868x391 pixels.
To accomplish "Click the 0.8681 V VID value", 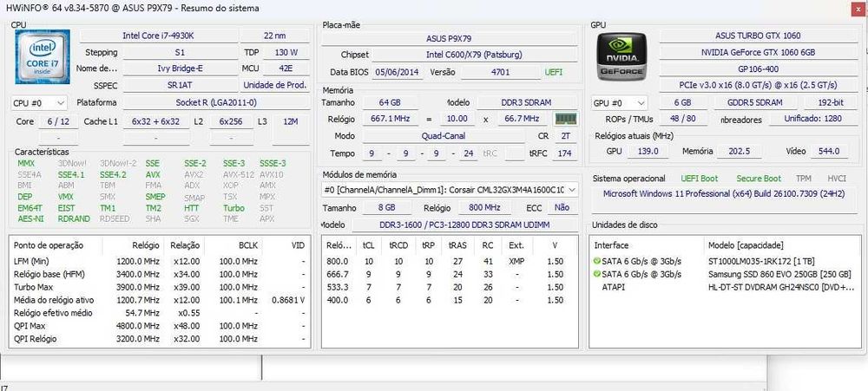I will coord(288,300).
